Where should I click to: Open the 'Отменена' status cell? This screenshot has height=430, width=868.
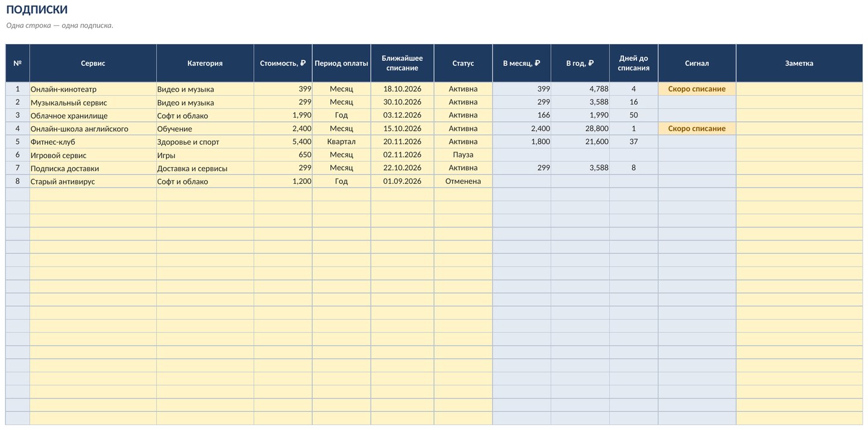[x=463, y=182]
